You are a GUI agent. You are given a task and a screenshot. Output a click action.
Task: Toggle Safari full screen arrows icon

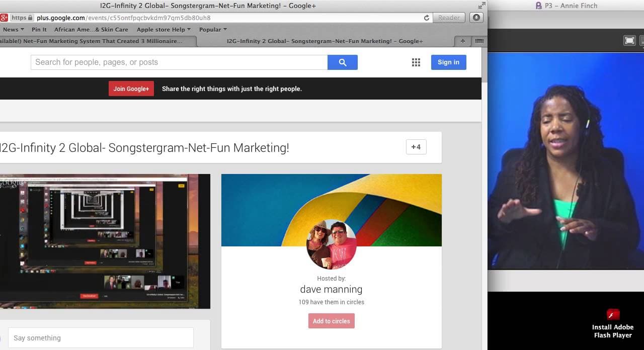click(482, 5)
